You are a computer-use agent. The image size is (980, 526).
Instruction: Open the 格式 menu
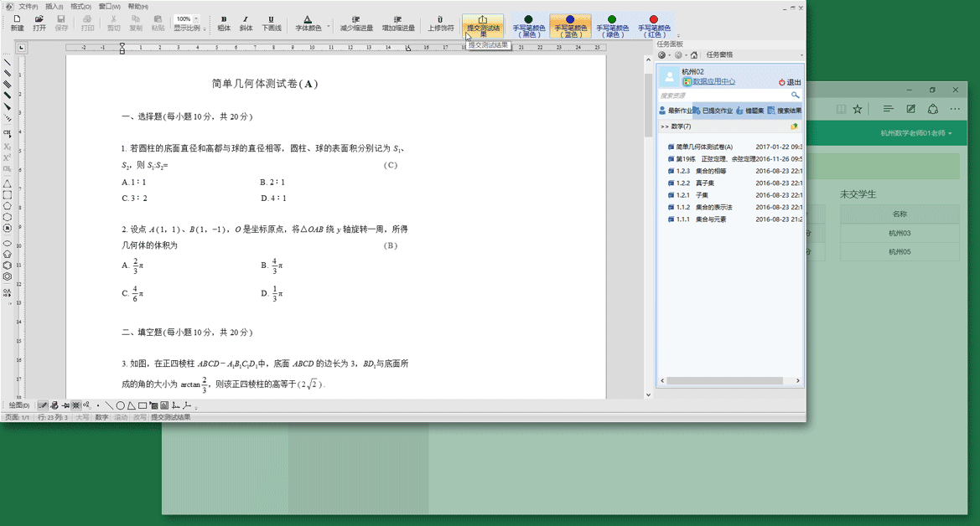pyautogui.click(x=80, y=6)
